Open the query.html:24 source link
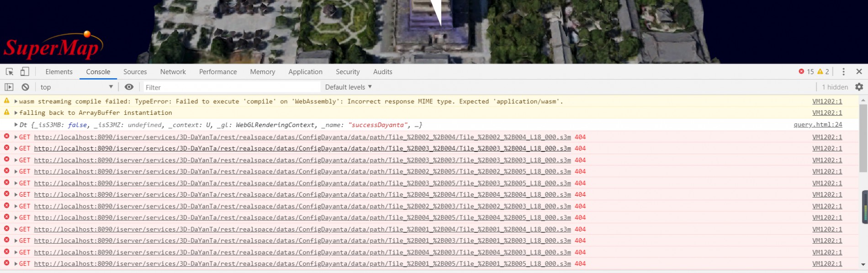The image size is (868, 273). coord(818,124)
